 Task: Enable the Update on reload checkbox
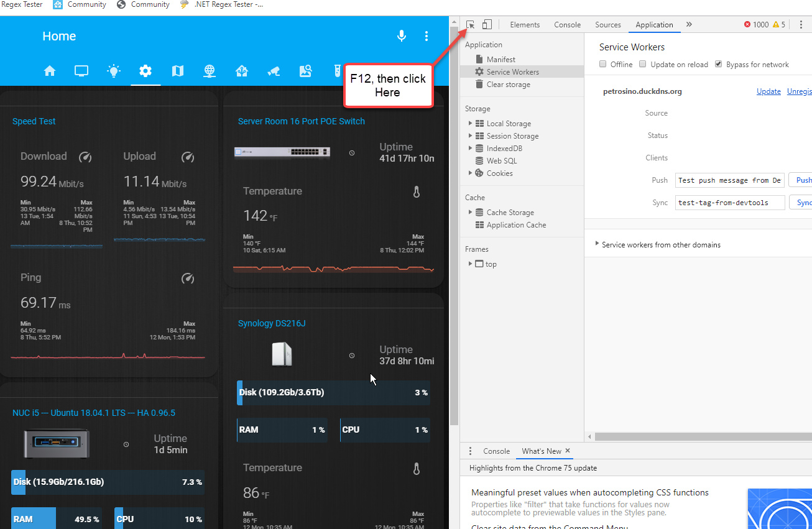pyautogui.click(x=643, y=64)
